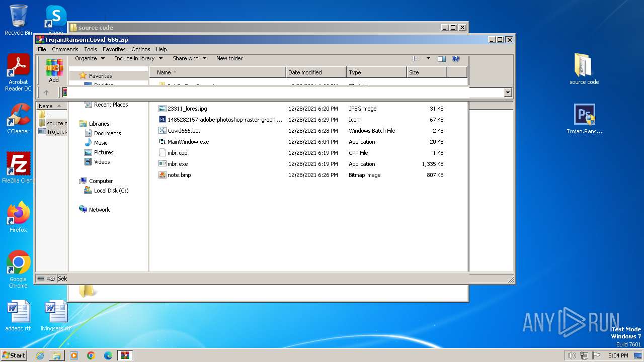
Task: Open the Recycle Bin on the desktop
Action: tap(18, 21)
